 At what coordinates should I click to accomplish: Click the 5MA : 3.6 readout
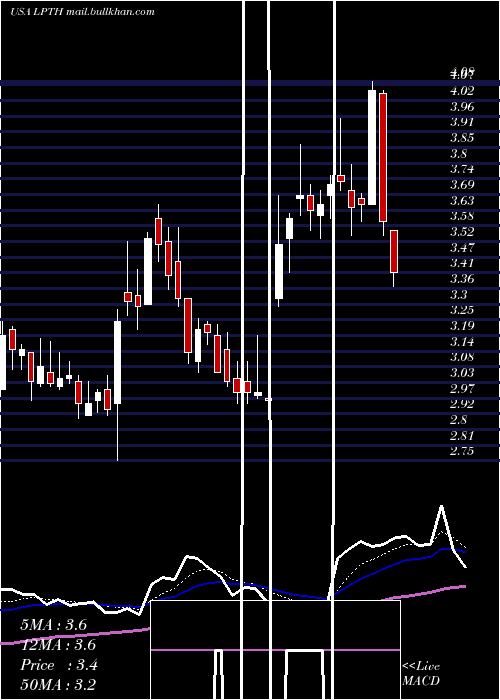[x=54, y=625]
